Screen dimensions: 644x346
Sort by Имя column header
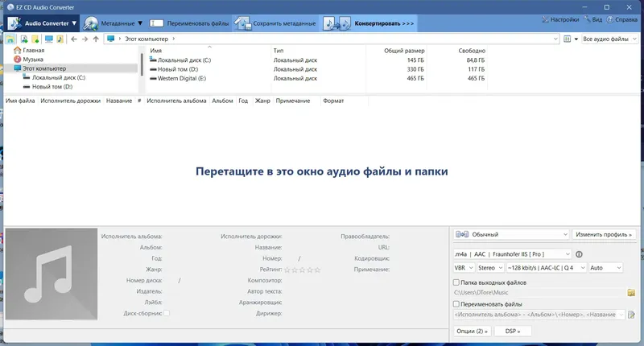pos(156,51)
